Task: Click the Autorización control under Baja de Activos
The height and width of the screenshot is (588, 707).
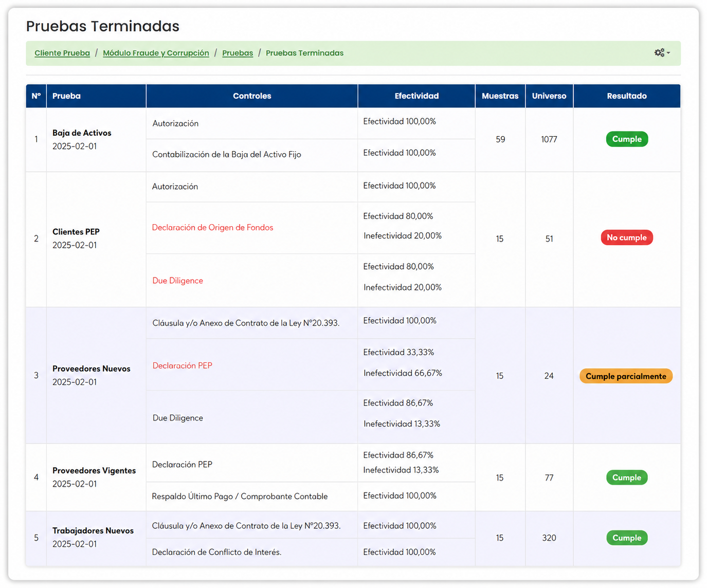Action: click(175, 123)
